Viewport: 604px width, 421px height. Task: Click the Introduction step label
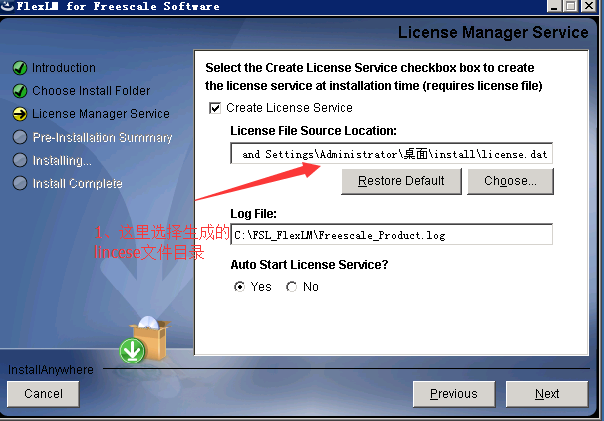point(64,68)
